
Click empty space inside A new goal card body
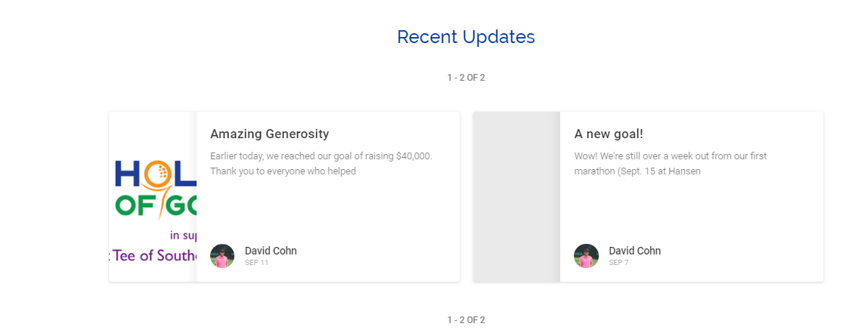(692, 210)
